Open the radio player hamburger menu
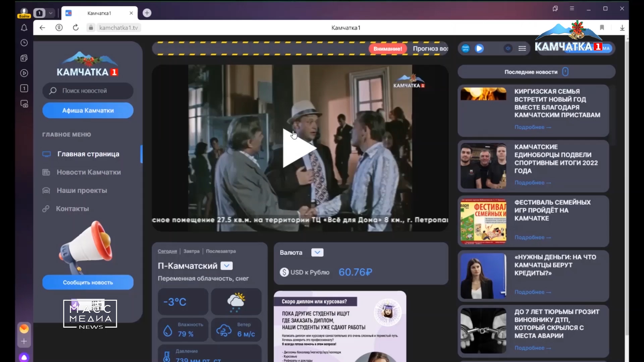Viewport: 644px width, 362px height. point(522,49)
